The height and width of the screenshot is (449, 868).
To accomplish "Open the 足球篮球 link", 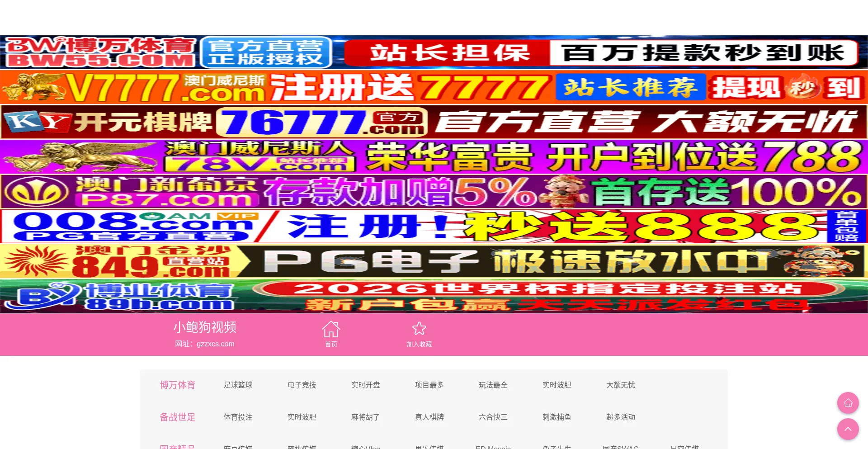I will click(238, 385).
